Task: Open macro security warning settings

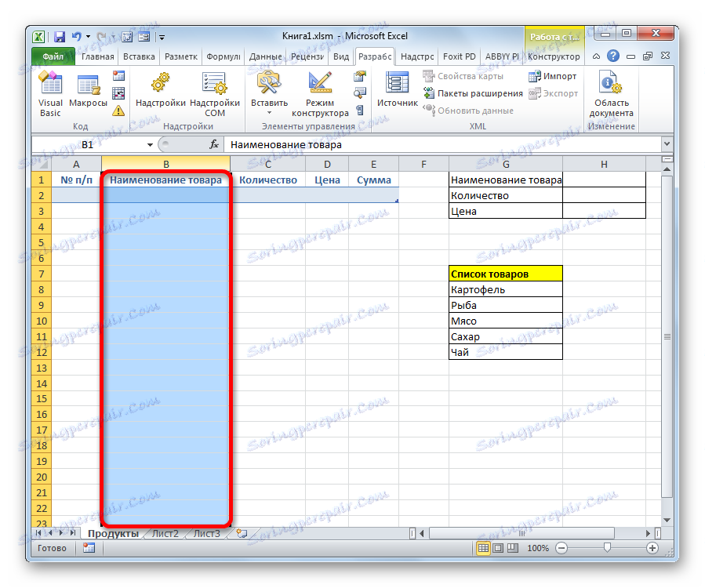Action: pyautogui.click(x=118, y=110)
